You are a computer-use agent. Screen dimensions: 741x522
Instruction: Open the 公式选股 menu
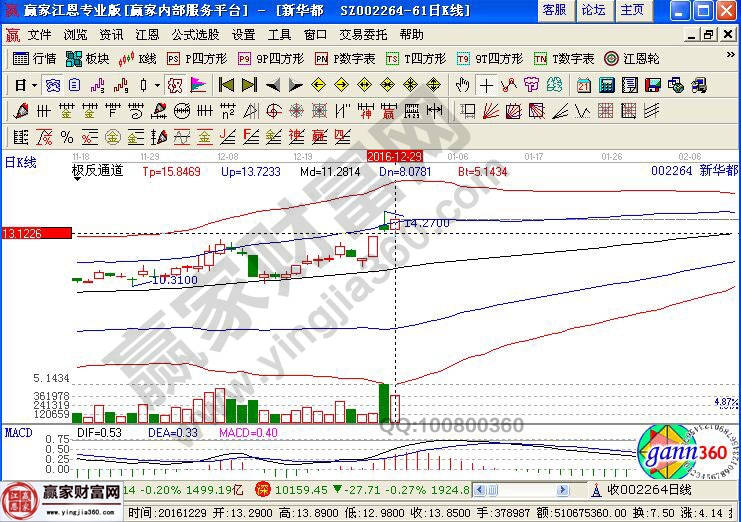[195, 33]
